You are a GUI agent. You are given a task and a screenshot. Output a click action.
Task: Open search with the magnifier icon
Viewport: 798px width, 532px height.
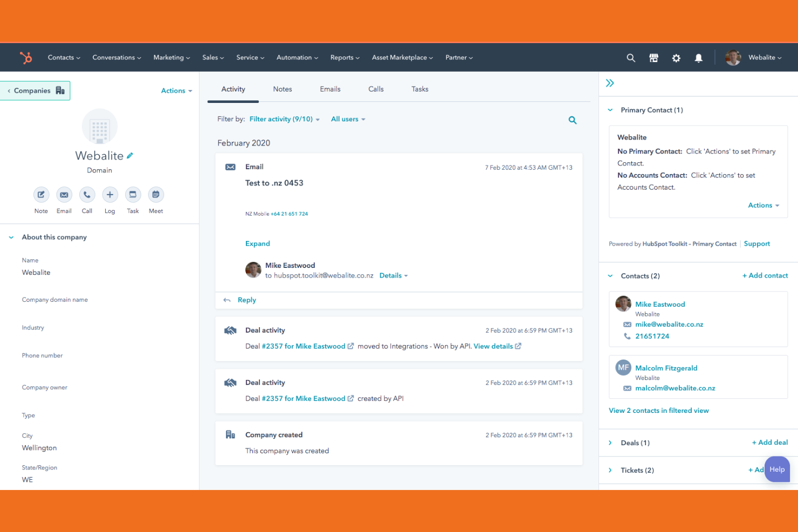tap(631, 58)
